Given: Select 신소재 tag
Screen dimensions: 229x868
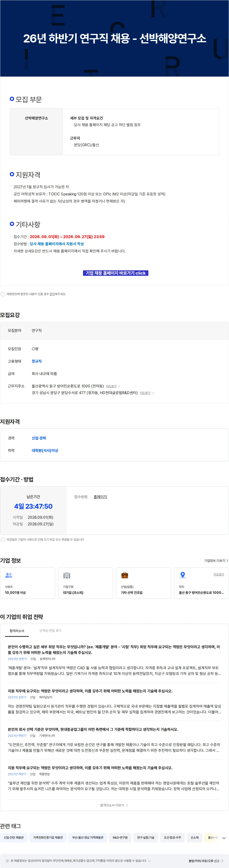Looking at the screenshot, I should [x=195, y=838].
